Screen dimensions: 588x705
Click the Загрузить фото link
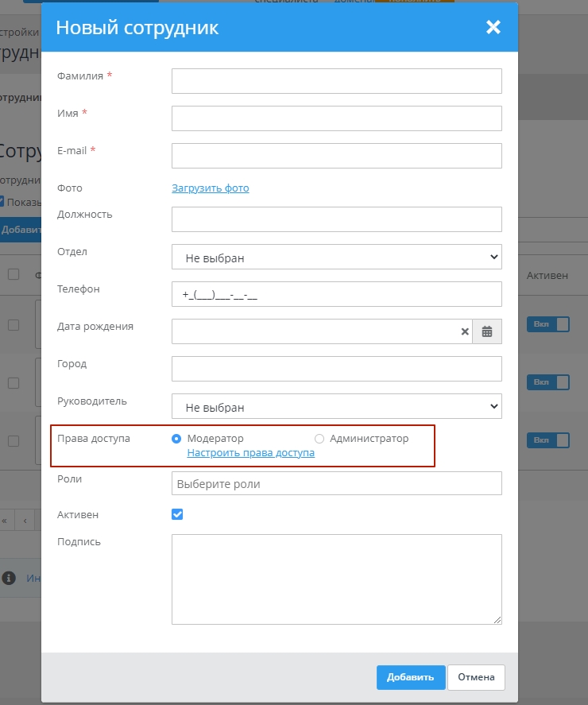coord(210,188)
